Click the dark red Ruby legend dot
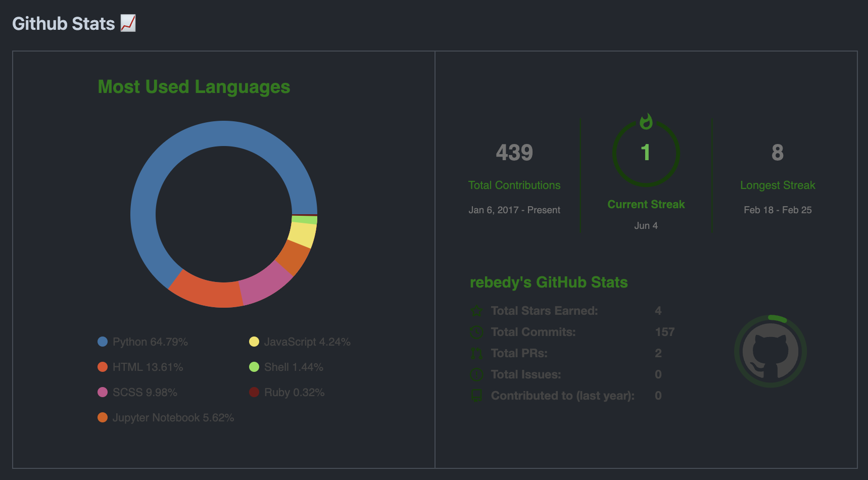Viewport: 868px width, 480px height. [x=254, y=392]
